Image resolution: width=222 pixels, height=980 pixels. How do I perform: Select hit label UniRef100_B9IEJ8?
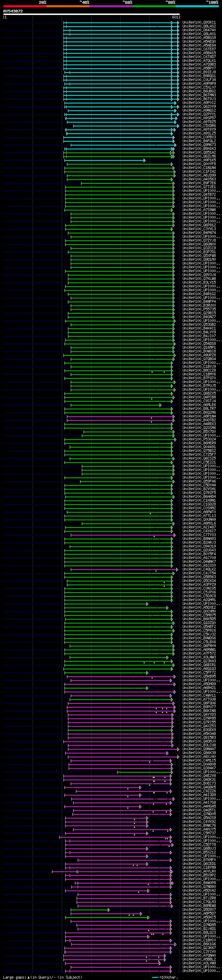point(199,72)
